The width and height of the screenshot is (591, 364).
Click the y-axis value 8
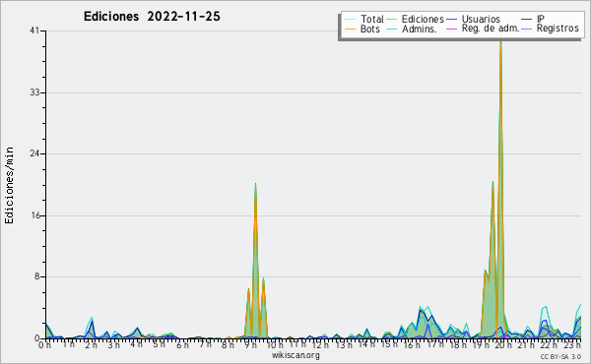(37, 276)
